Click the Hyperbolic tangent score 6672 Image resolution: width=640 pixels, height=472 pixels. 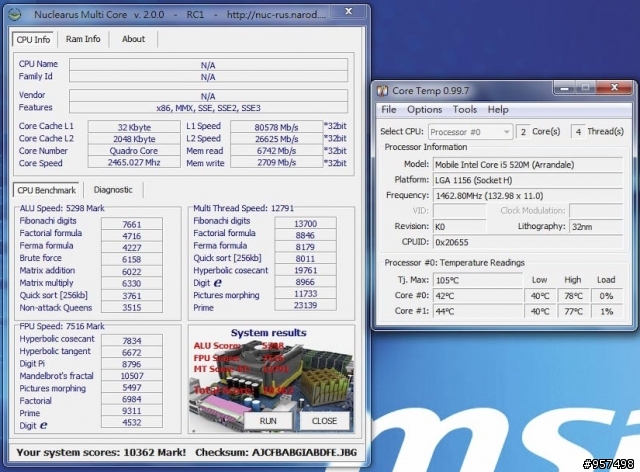(132, 352)
